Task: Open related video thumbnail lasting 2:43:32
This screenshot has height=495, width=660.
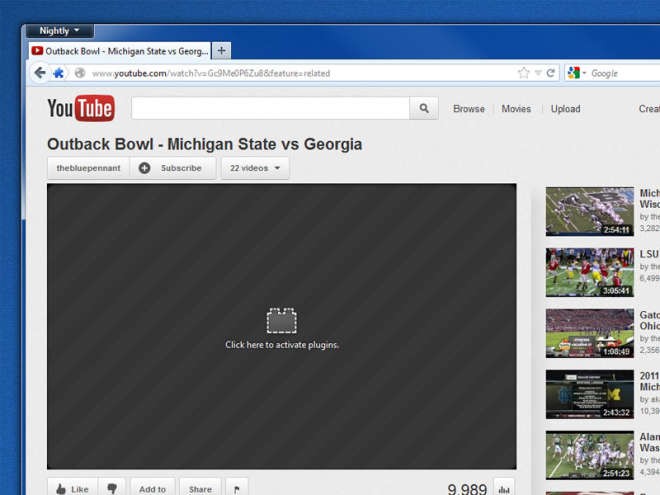Action: coord(590,394)
